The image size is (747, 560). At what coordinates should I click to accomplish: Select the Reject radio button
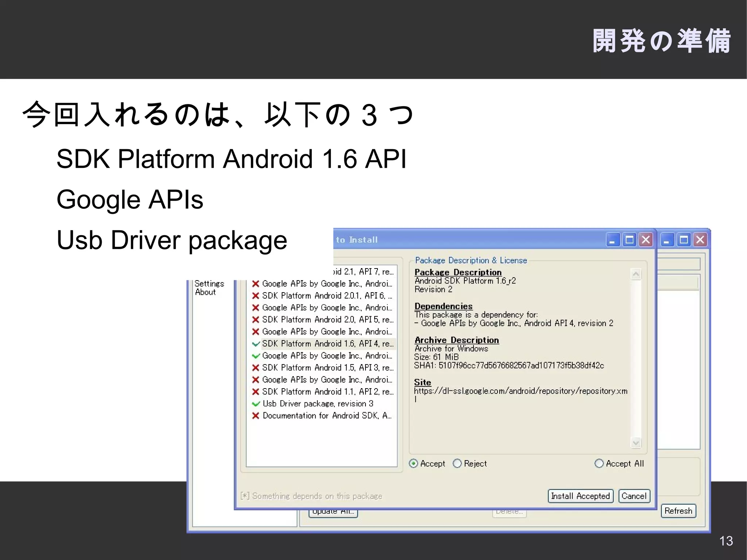pos(457,464)
